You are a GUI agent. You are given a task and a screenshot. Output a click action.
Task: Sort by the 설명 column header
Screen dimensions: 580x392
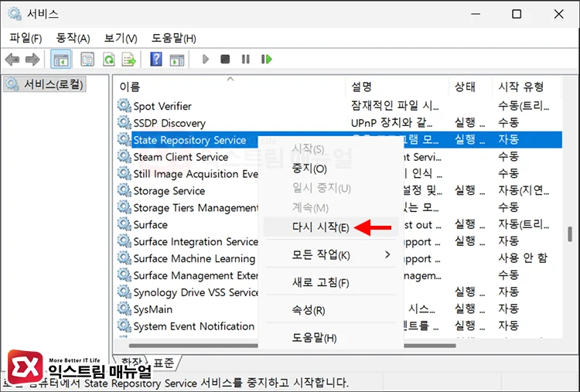click(x=397, y=87)
